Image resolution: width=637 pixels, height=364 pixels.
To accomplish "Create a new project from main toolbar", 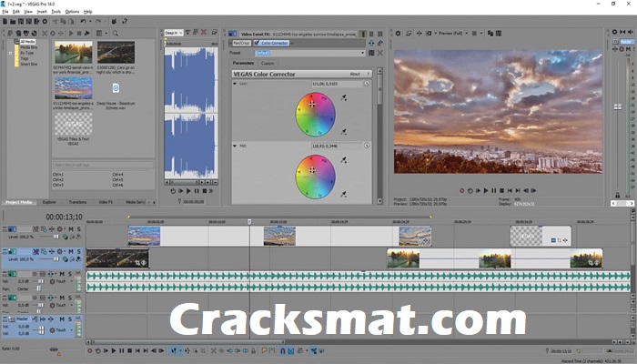I will [x=5, y=21].
